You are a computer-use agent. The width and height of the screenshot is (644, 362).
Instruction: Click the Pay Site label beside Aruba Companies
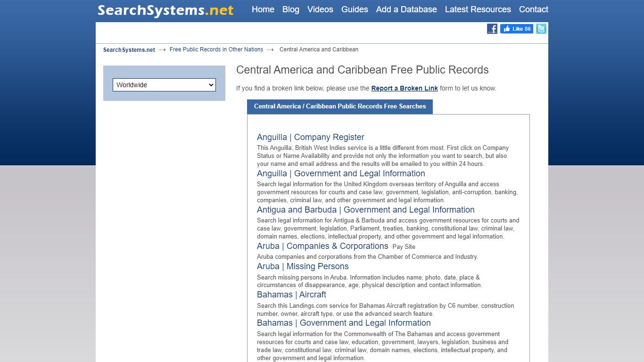click(404, 247)
